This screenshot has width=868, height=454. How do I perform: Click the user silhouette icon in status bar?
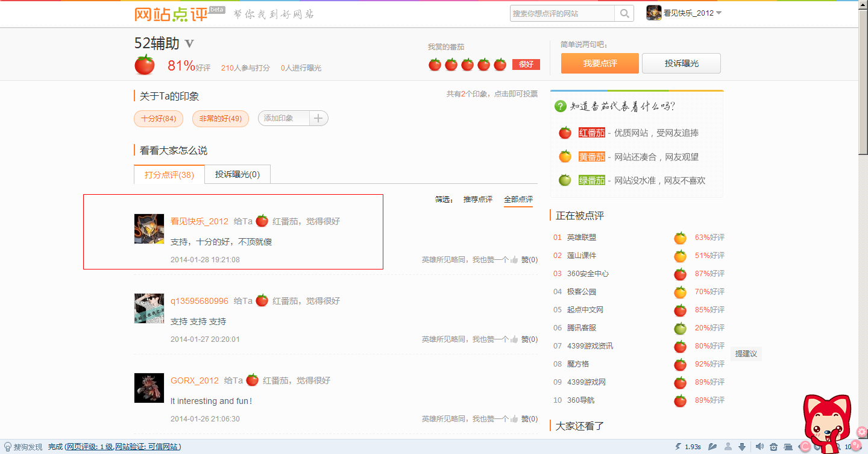pos(728,447)
